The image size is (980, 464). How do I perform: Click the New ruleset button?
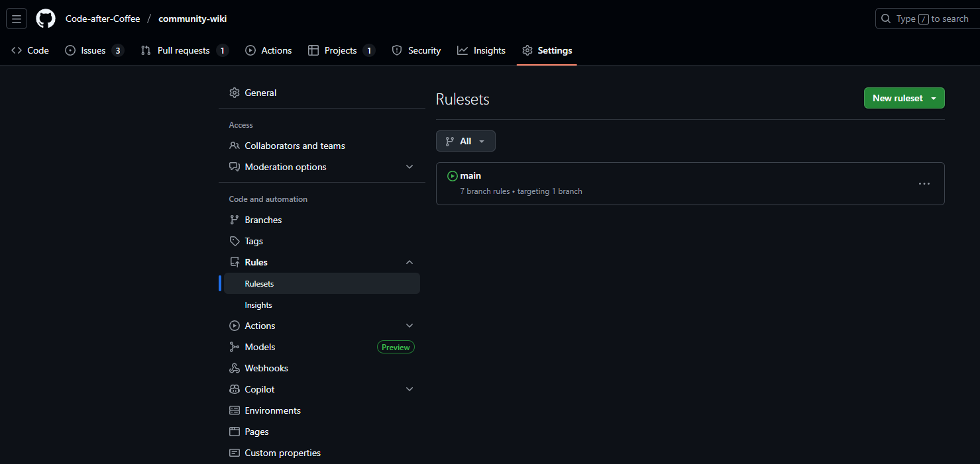pyautogui.click(x=897, y=97)
